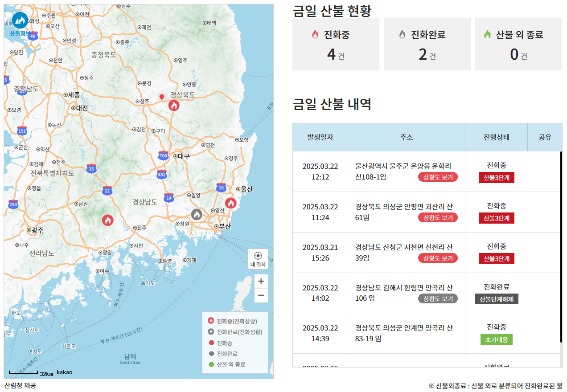567x392 pixels.
Task: Click the 대전 city label on map
Action: pos(80,108)
